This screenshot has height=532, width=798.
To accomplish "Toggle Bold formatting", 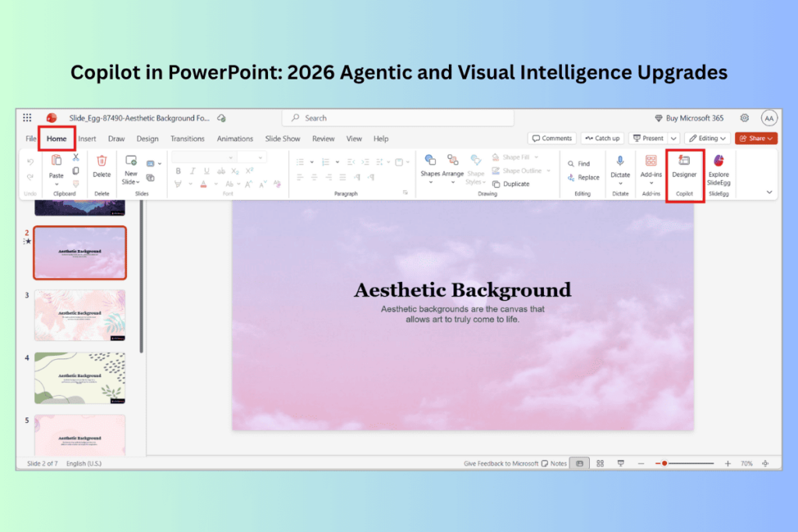I will pyautogui.click(x=178, y=171).
